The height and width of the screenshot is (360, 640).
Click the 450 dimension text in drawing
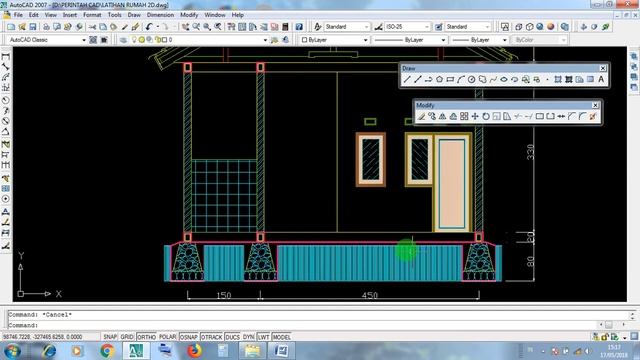tap(369, 295)
